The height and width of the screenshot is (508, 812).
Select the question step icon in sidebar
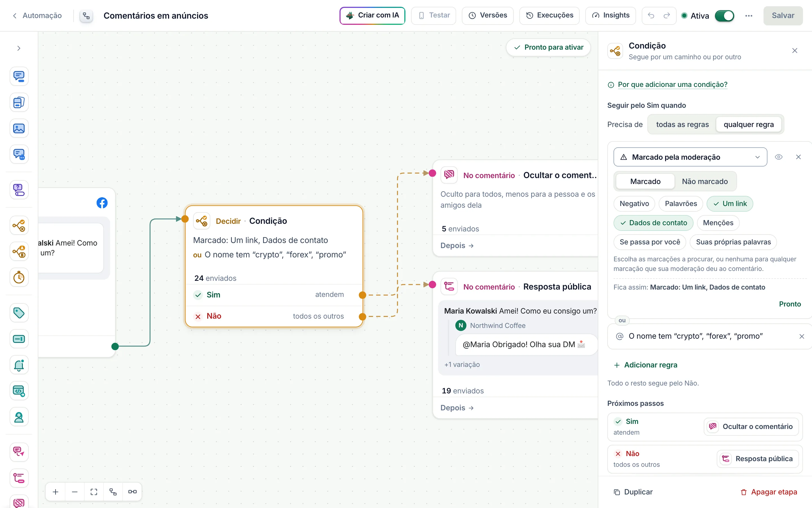click(x=19, y=190)
